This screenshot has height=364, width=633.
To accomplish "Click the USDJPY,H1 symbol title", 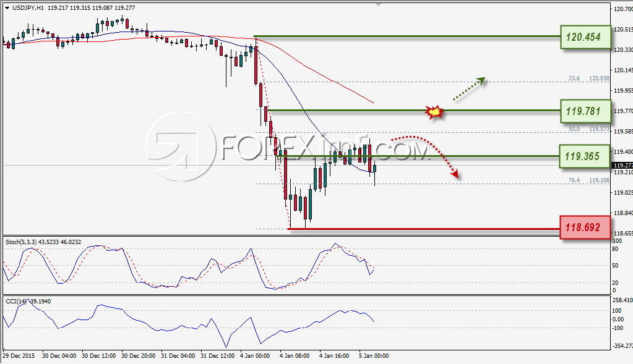I will point(28,8).
